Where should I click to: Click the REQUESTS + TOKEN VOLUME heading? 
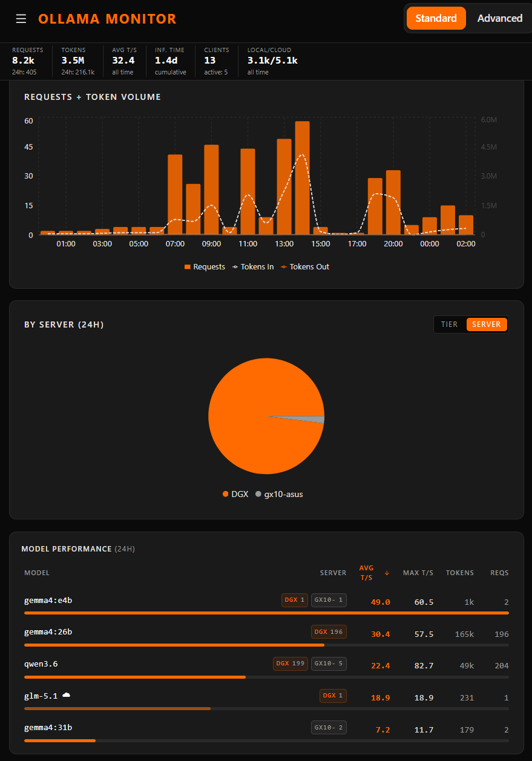(x=93, y=97)
